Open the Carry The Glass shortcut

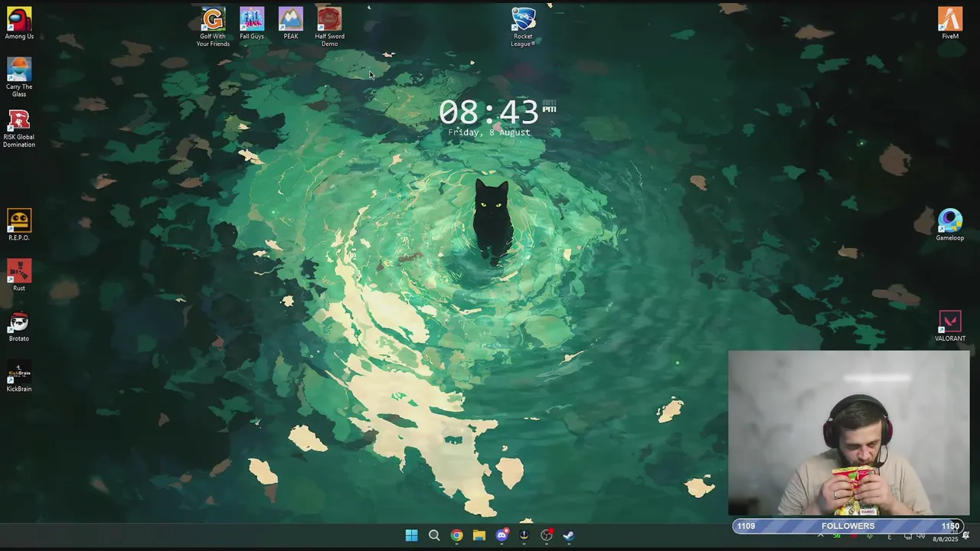(x=19, y=77)
